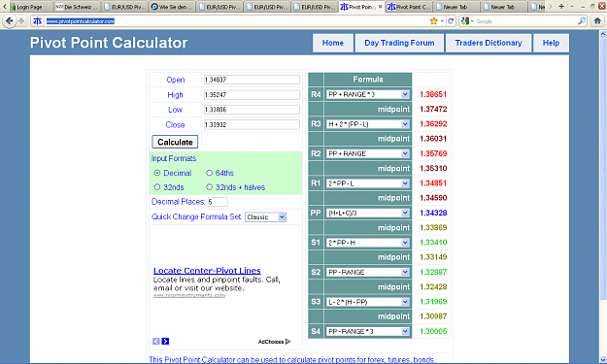
Task: Click the S1 value 1.33410
Action: [433, 243]
